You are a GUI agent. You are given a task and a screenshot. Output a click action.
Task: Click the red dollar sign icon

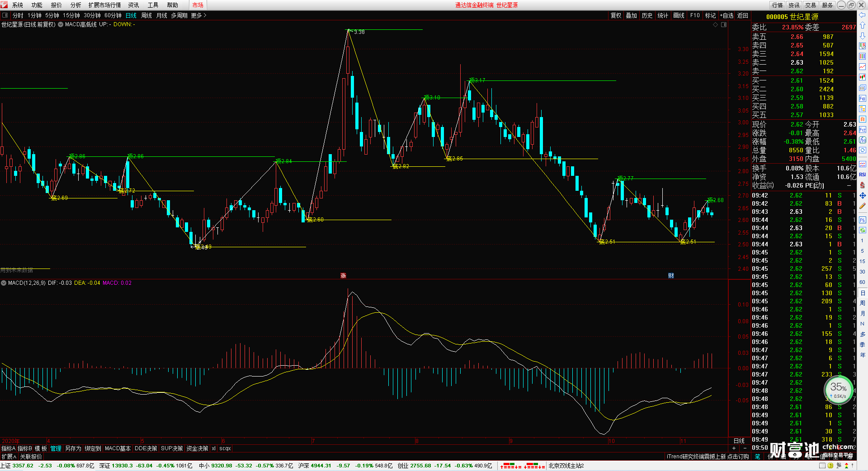862,185
